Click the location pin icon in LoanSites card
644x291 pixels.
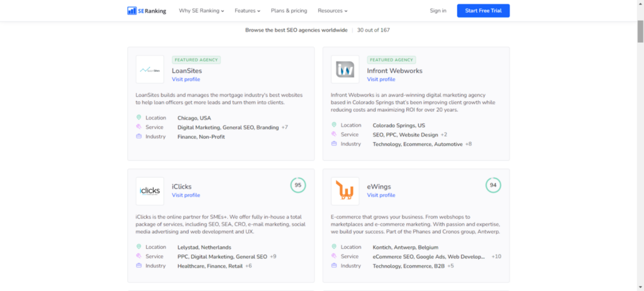(x=139, y=118)
